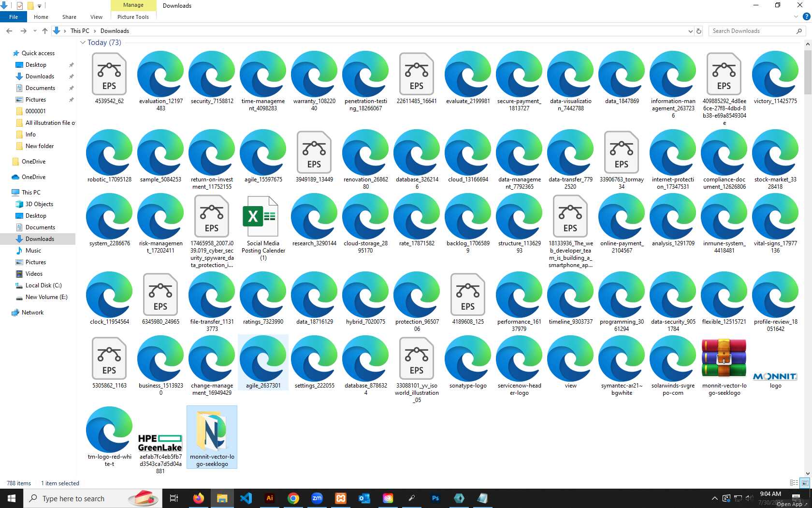Select the sonatype-logo file
812x508 pixels.
coord(468,362)
